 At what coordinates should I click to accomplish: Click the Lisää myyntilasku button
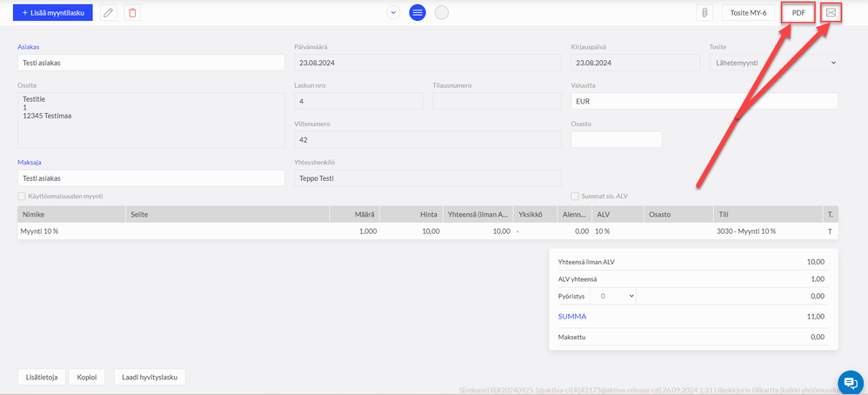click(52, 12)
